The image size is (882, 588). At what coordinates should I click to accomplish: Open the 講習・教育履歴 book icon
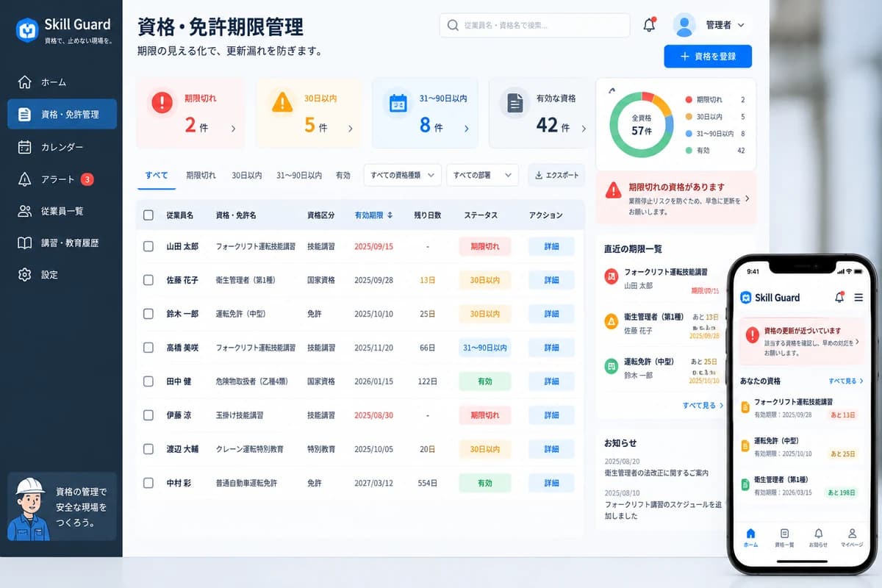coord(24,243)
